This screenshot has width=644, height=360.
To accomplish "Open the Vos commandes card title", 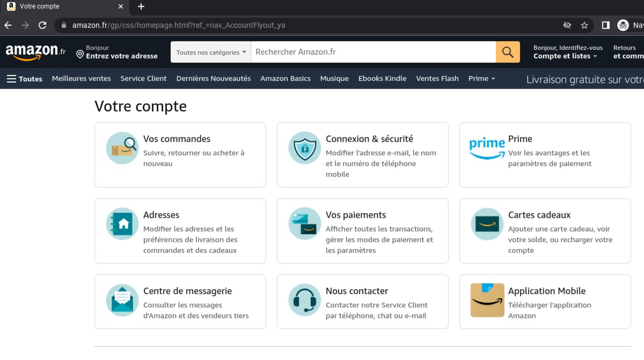I will (177, 139).
